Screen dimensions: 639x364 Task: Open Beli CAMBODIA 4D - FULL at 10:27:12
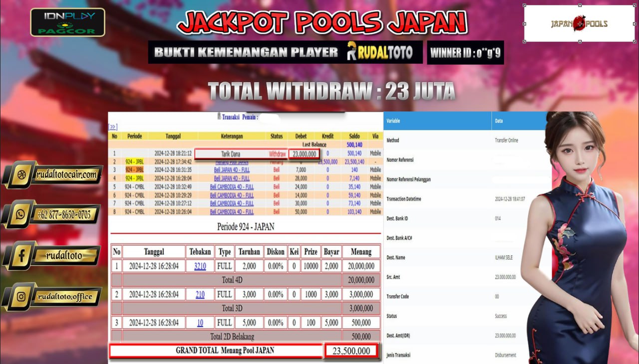click(x=232, y=203)
